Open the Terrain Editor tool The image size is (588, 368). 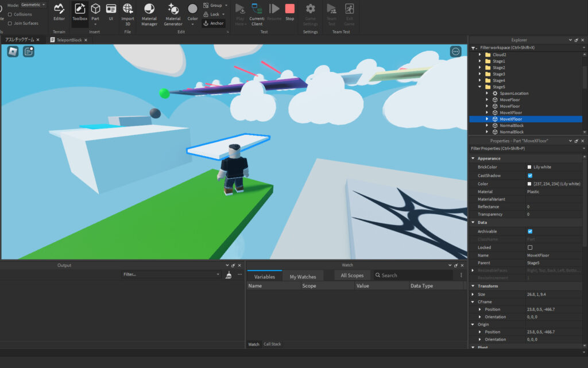point(59,11)
